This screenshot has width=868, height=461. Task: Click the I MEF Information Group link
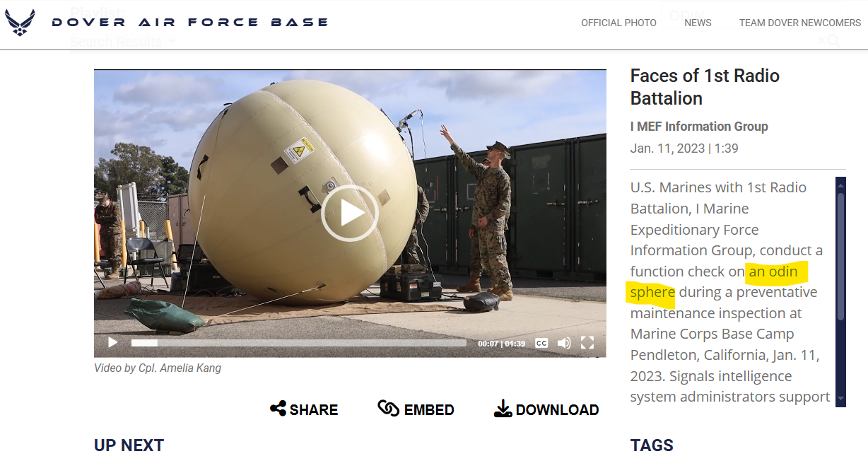coord(699,127)
